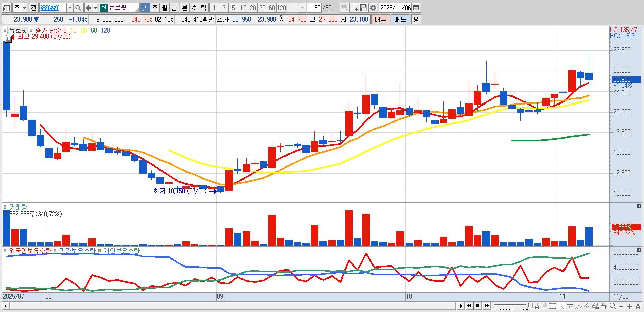Open the stock code history dropdown
Viewport: 644px width, 312px height.
(70, 8)
